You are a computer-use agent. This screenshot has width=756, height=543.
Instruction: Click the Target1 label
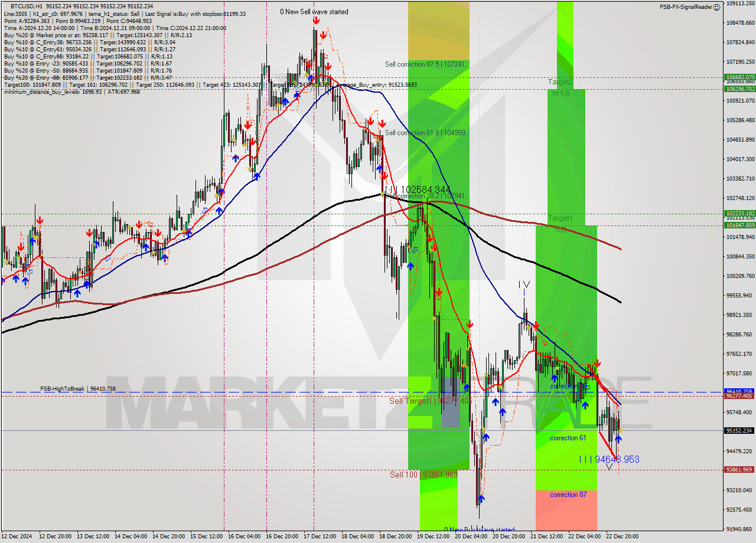click(560, 218)
